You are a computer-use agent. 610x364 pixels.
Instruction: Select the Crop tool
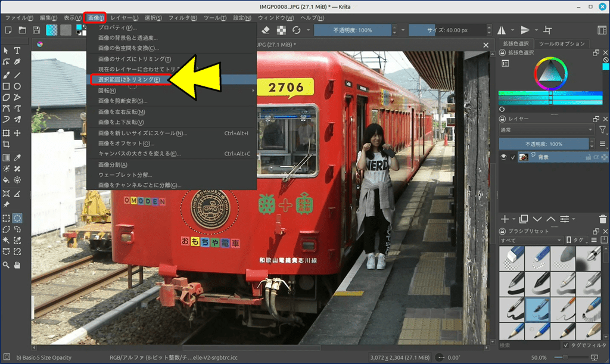(x=6, y=144)
